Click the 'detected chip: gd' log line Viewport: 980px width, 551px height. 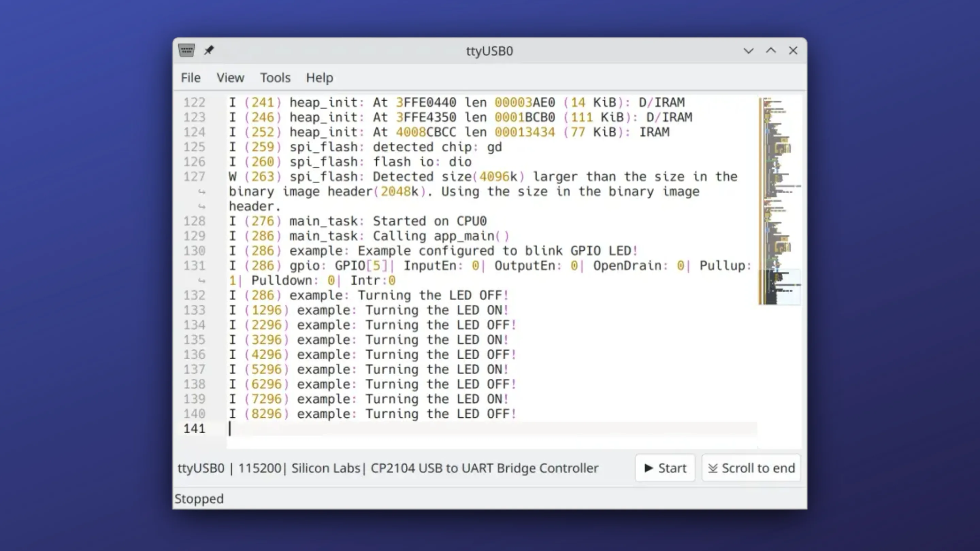click(365, 147)
